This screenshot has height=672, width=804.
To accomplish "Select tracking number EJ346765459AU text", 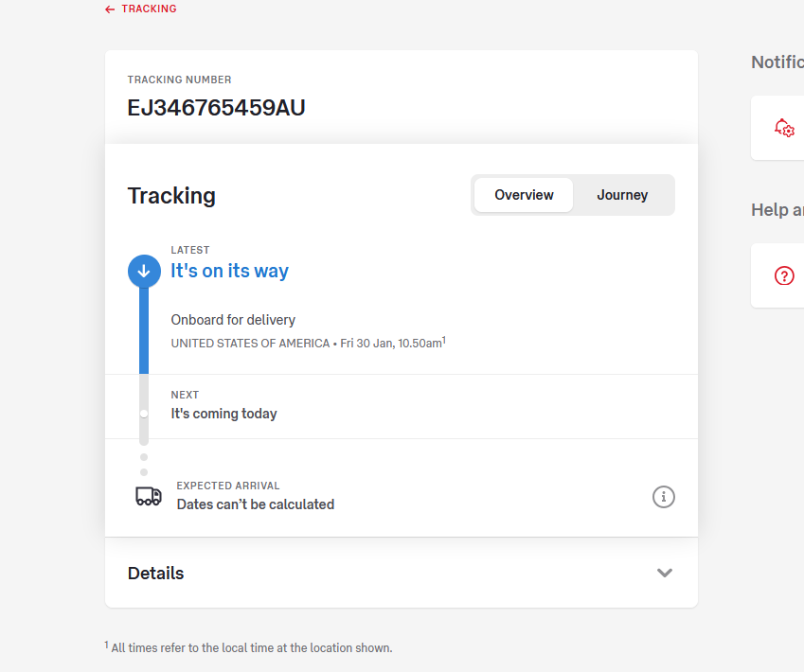I will pos(216,108).
